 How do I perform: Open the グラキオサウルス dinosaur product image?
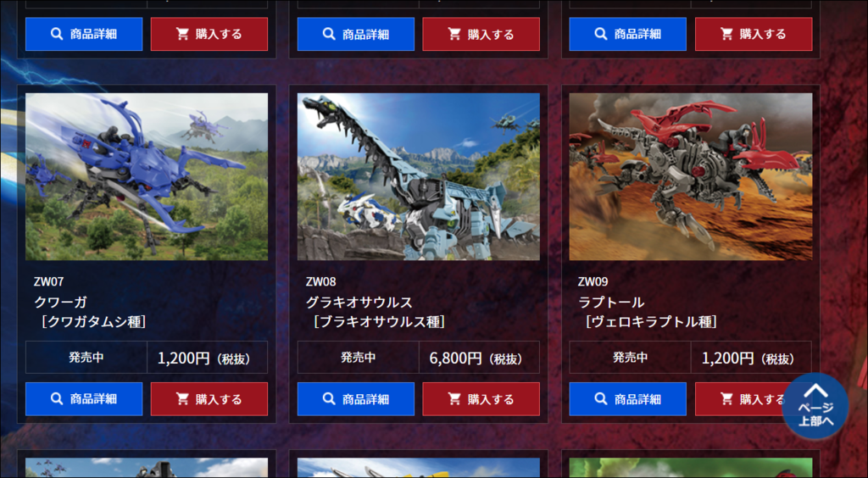point(419,176)
